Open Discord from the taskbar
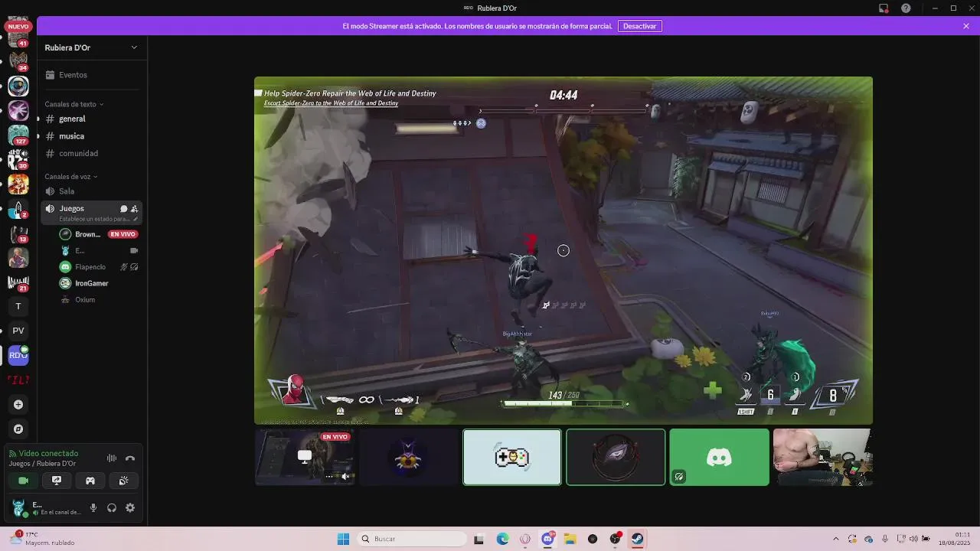The height and width of the screenshot is (551, 980). coord(547,539)
